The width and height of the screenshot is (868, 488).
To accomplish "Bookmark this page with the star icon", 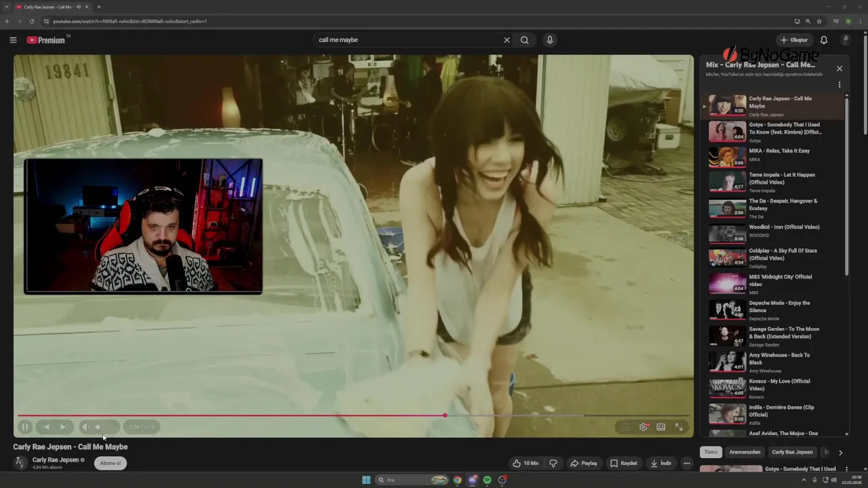I will (819, 21).
